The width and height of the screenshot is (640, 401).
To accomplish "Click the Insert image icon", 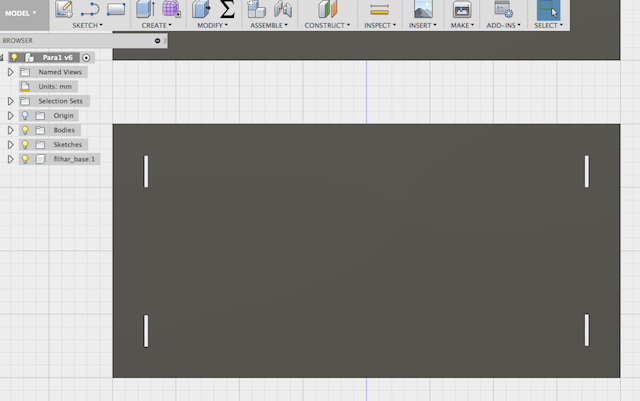I will point(423,9).
